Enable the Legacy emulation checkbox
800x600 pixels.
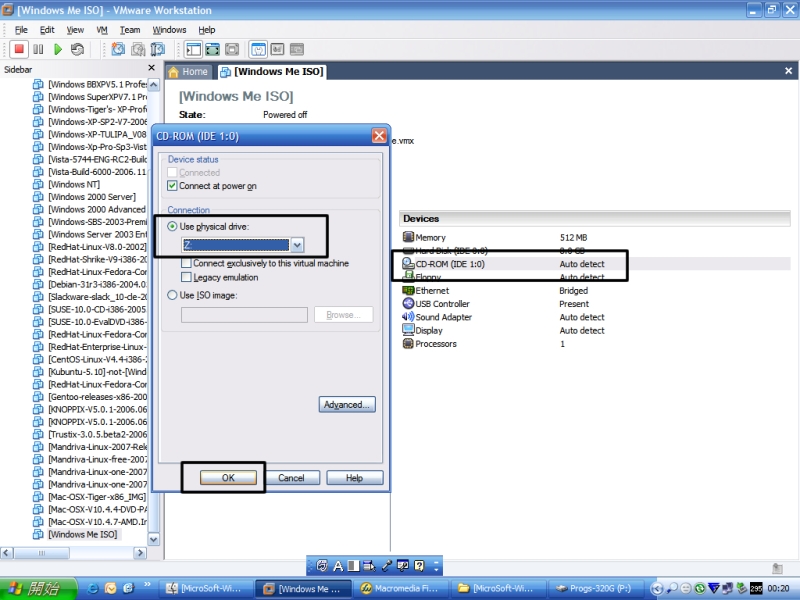[x=186, y=277]
